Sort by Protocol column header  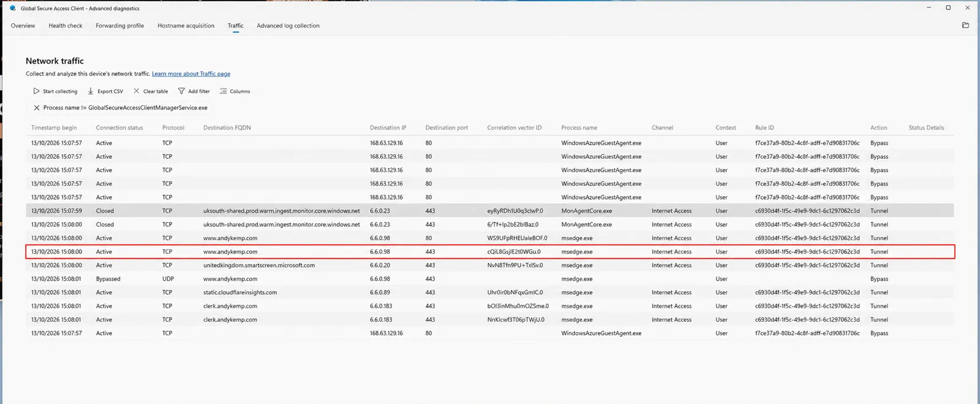tap(173, 128)
